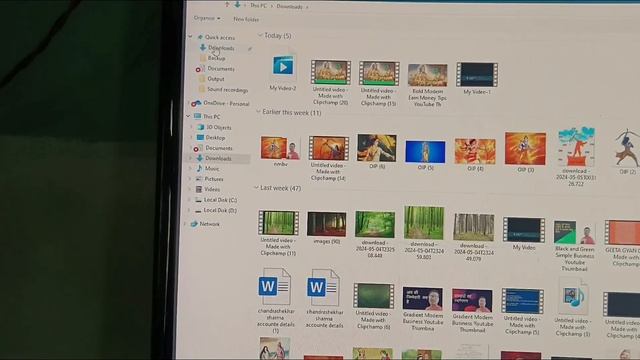Image resolution: width=640 pixels, height=360 pixels.
Task: Select Untitled video Made with Clipchamp (20)
Action: coord(331,72)
